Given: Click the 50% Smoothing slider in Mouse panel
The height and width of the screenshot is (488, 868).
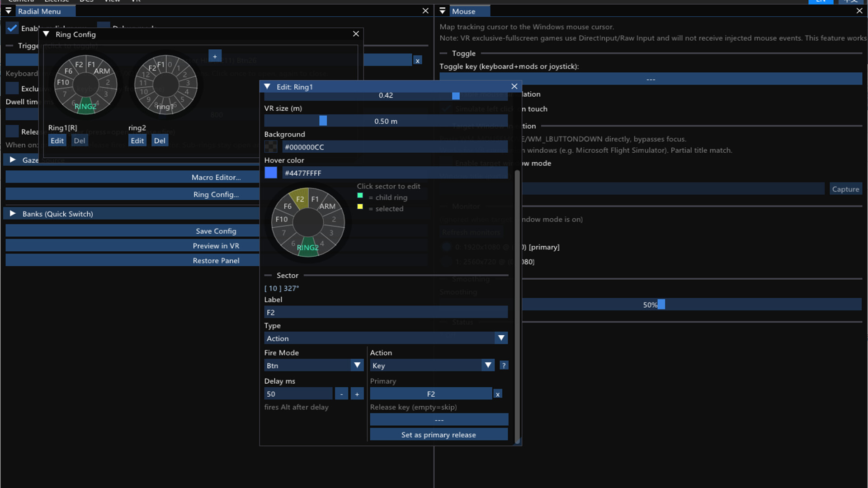Looking at the screenshot, I should [651, 305].
